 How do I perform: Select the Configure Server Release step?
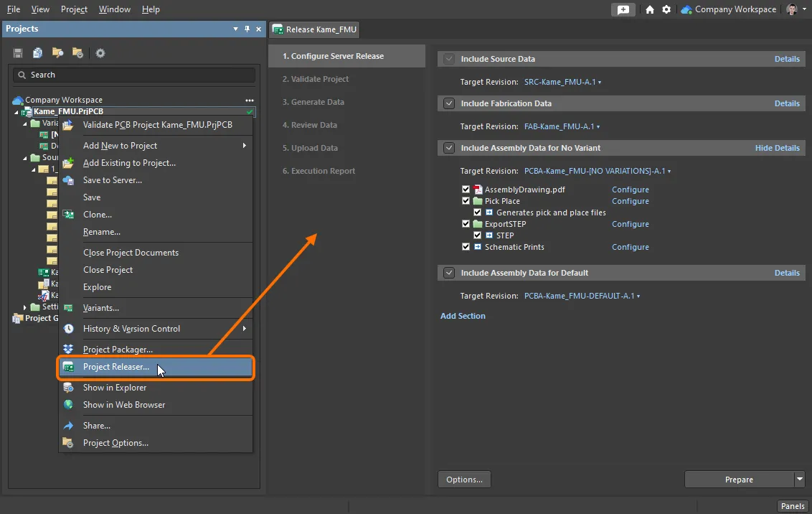click(346, 56)
